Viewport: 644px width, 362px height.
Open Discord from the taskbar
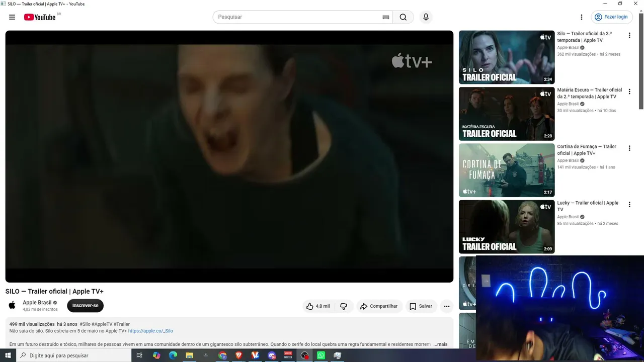pyautogui.click(x=272, y=355)
